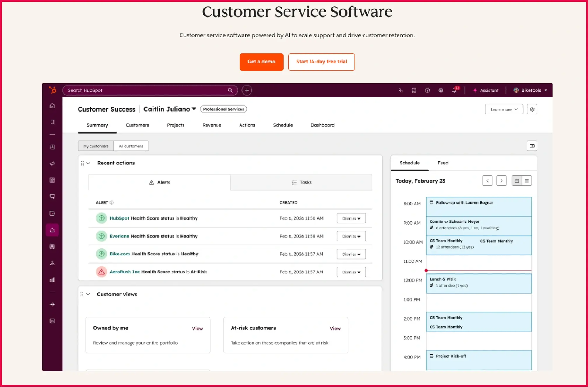Collapse the Customer views section
Viewport: 588px width, 387px height.
click(88, 294)
